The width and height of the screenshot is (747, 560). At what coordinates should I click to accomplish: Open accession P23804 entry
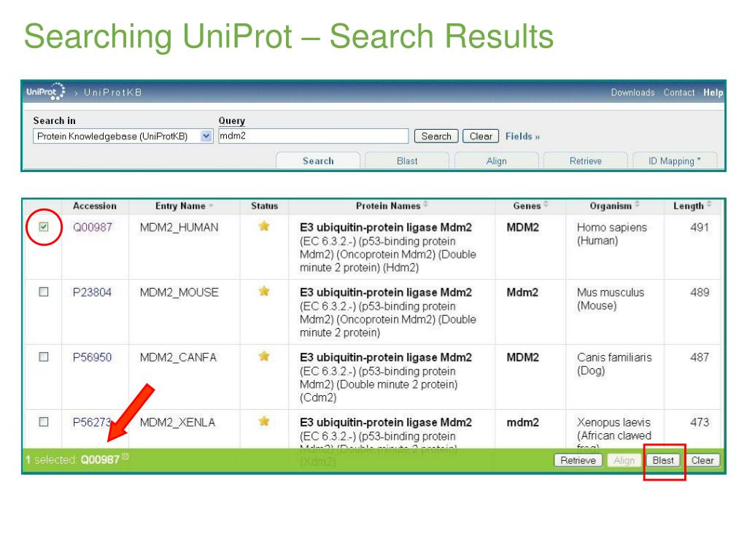pos(92,292)
